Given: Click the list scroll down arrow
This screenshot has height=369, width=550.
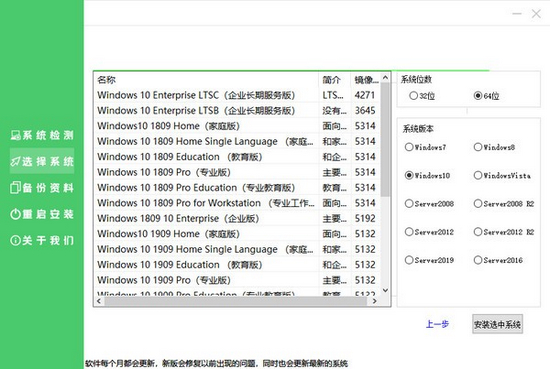Looking at the screenshot, I should 385,290.
